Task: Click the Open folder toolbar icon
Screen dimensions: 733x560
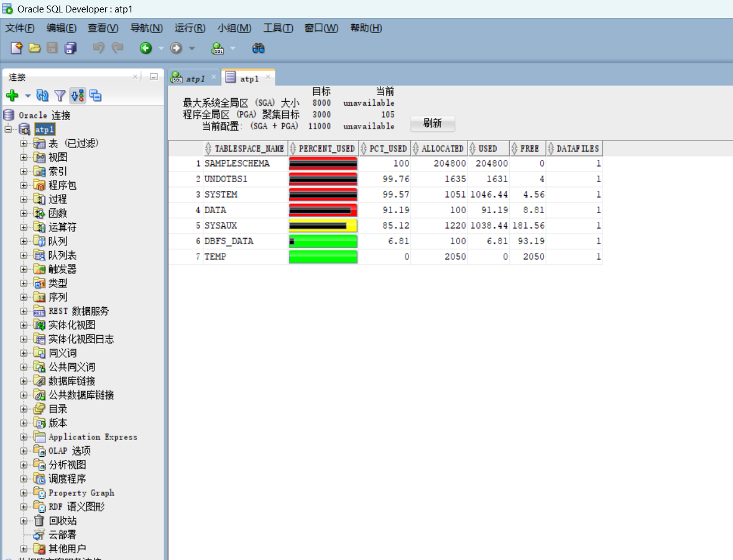Action: (x=35, y=48)
